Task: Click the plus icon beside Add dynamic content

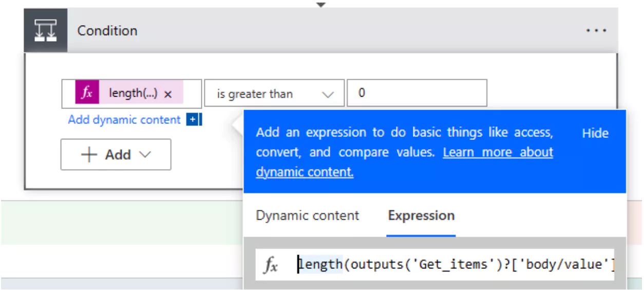Action: [192, 120]
